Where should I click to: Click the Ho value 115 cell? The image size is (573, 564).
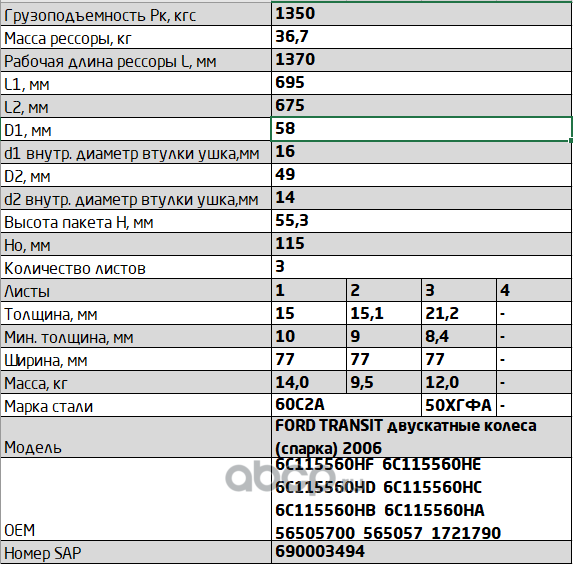click(421, 244)
